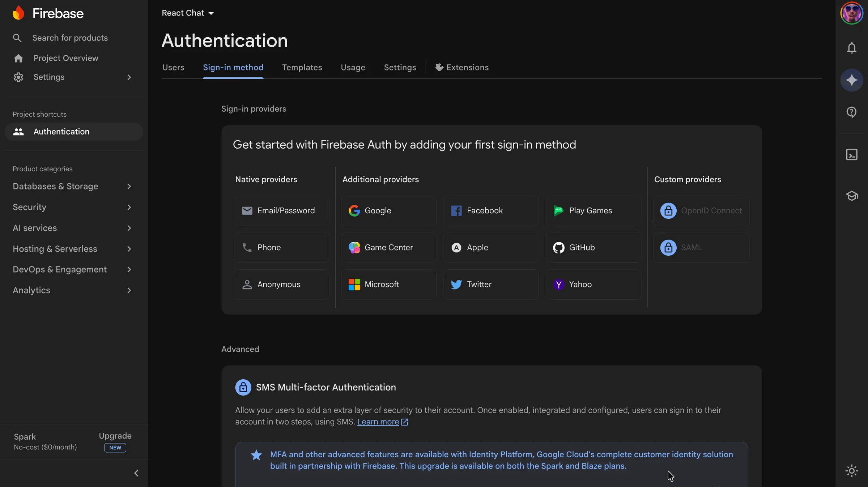Open the React Chat project dropdown

coord(188,13)
